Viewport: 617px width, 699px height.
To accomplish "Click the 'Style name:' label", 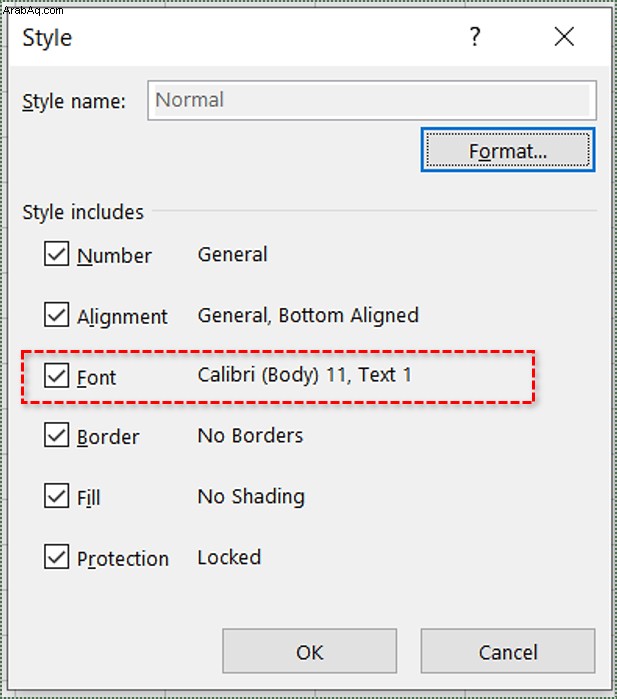I will click(74, 101).
